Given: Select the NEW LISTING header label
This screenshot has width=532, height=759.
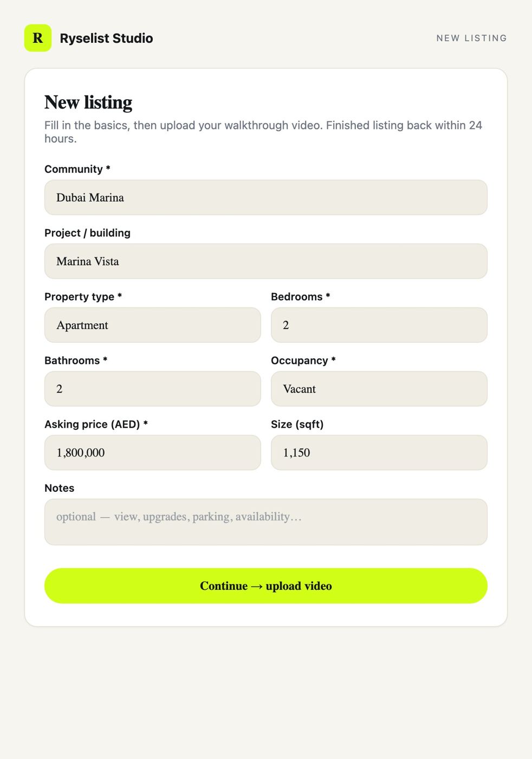Looking at the screenshot, I should pyautogui.click(x=472, y=38).
